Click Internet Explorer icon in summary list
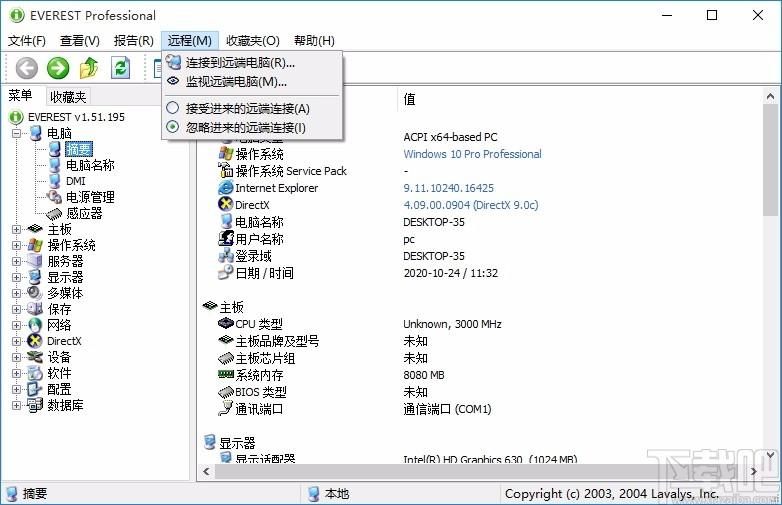Image resolution: width=782 pixels, height=505 pixels. [x=226, y=188]
